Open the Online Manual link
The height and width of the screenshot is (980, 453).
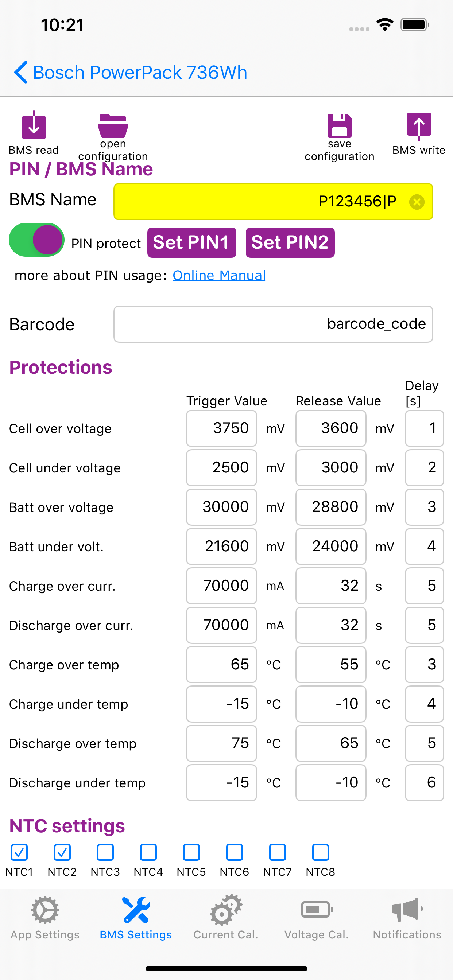coord(219,275)
